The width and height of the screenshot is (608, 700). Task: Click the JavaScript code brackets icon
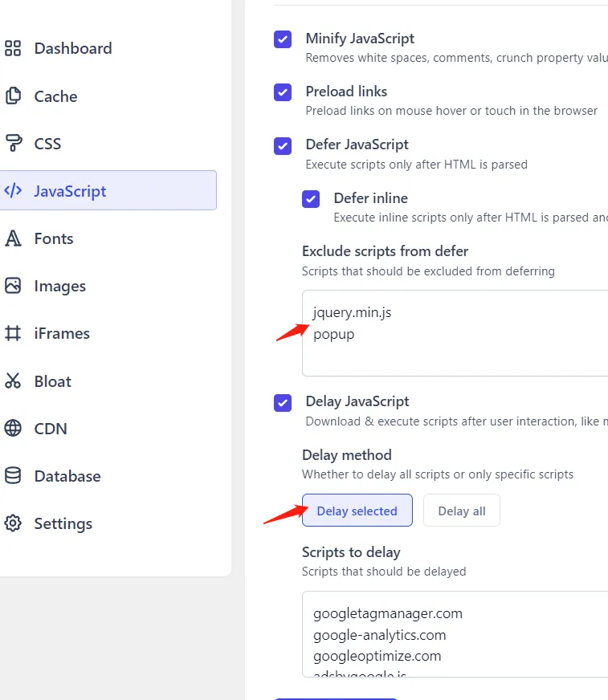[13, 191]
